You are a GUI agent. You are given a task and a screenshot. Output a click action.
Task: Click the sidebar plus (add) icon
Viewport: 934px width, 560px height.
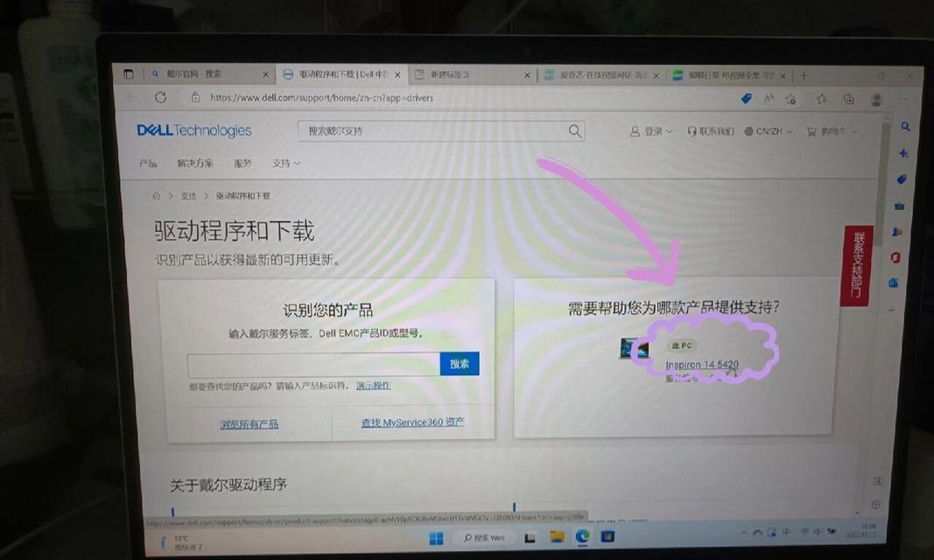892,310
